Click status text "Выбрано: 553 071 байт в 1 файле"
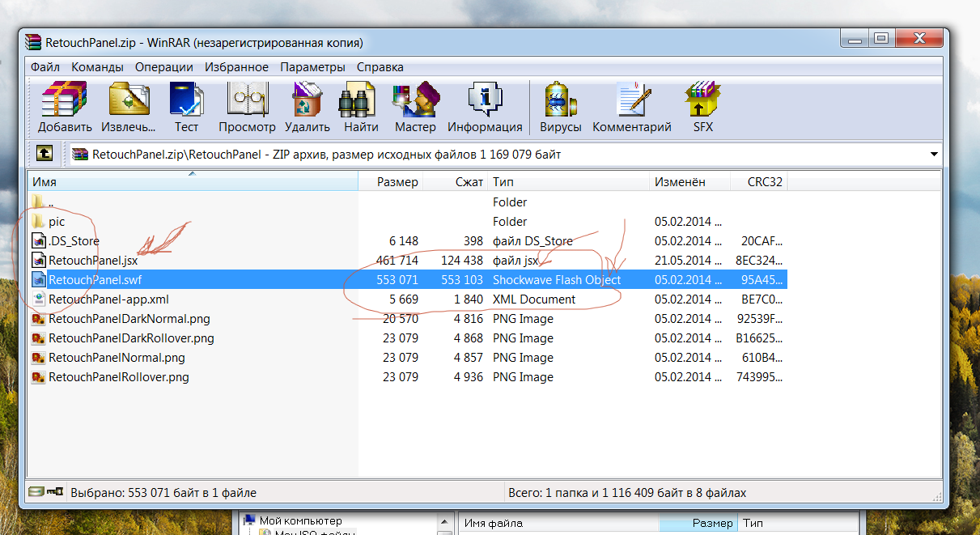The height and width of the screenshot is (535, 980). coord(163,492)
